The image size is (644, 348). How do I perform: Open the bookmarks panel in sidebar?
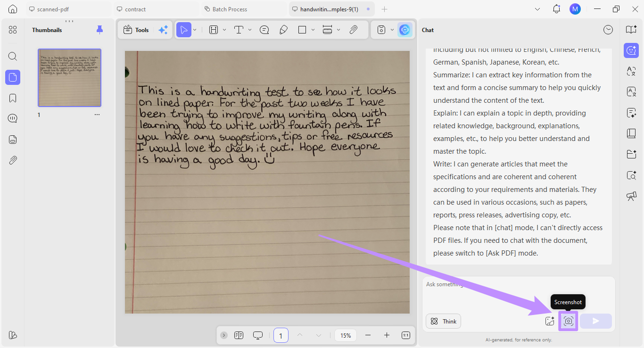click(x=13, y=98)
